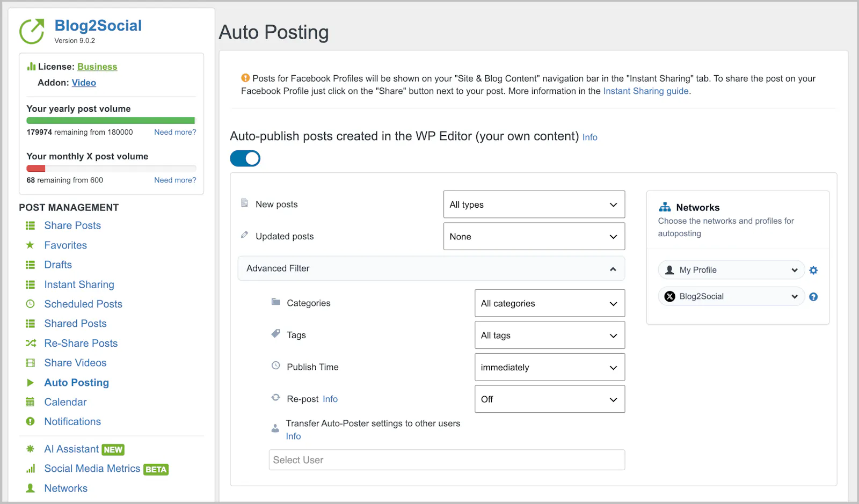The height and width of the screenshot is (504, 859).
Task: Click the Select User input field
Action: coord(447,460)
